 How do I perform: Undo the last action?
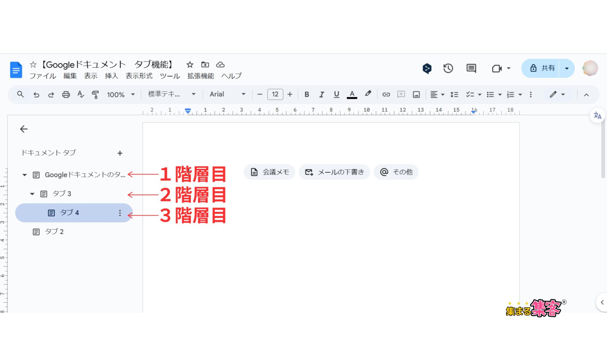tap(36, 94)
